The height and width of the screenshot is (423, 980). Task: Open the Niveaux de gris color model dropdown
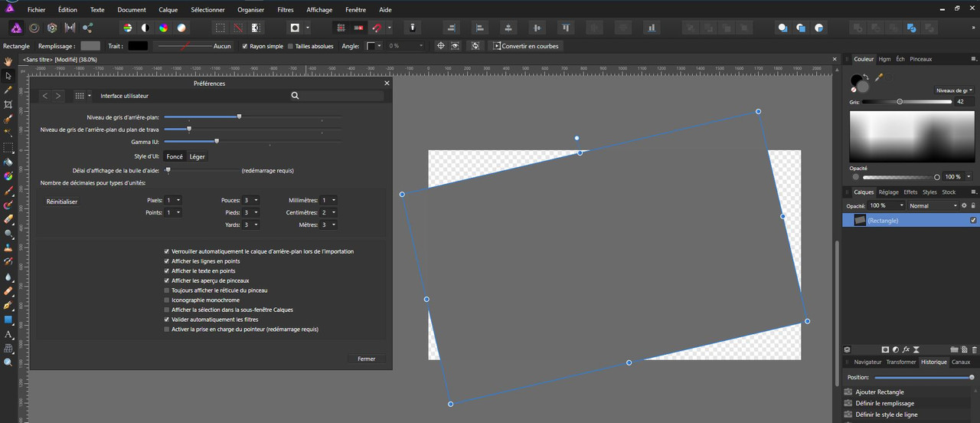[x=955, y=90]
